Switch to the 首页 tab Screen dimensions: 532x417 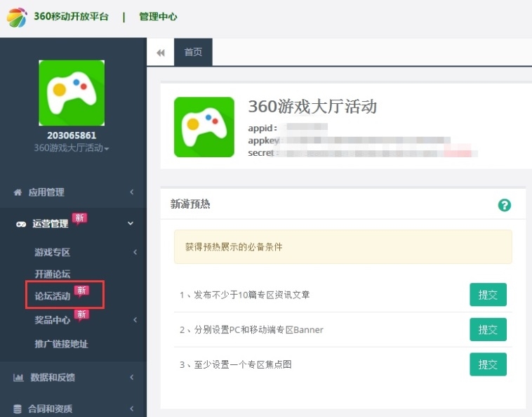click(193, 52)
